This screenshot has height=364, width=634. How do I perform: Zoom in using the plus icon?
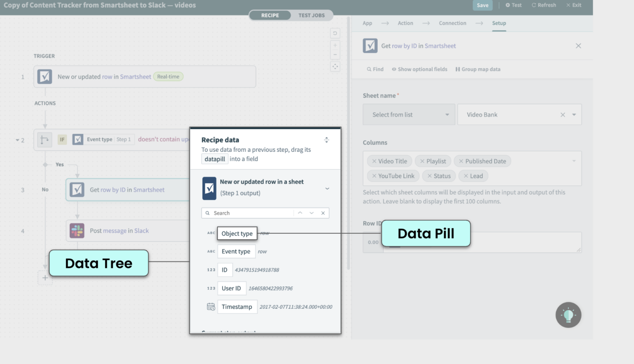click(335, 45)
